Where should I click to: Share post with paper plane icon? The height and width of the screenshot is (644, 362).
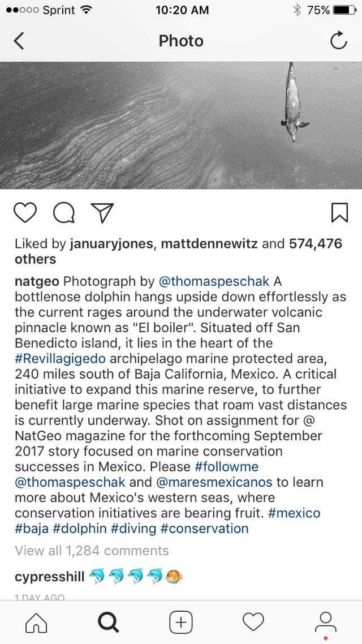[x=102, y=212]
